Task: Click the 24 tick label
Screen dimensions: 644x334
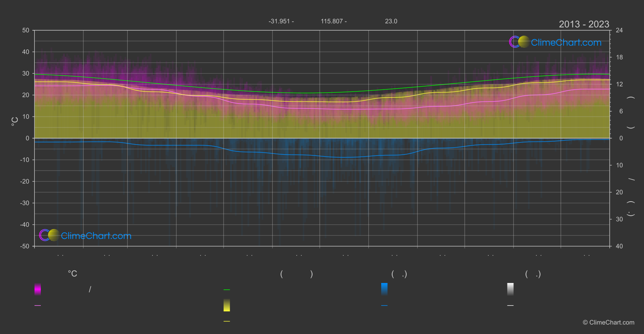Action: tap(619, 30)
